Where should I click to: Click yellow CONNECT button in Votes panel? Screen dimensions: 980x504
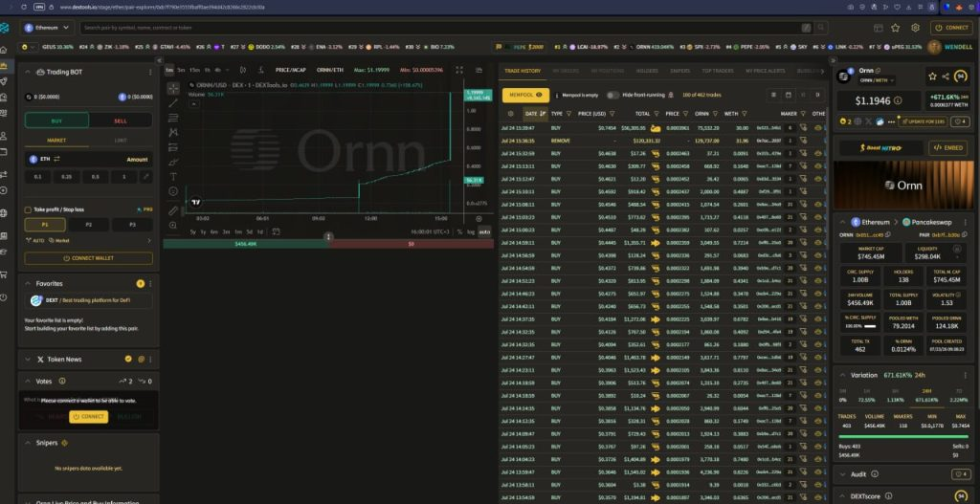pos(88,417)
